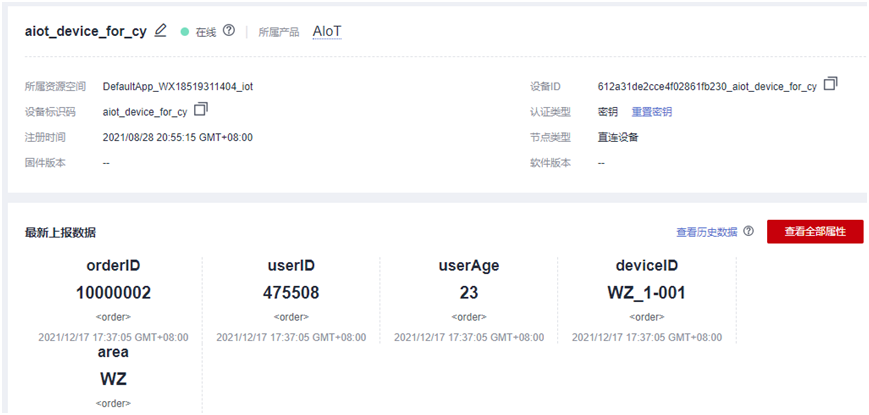
Task: Open the view history data link
Action: point(706,232)
